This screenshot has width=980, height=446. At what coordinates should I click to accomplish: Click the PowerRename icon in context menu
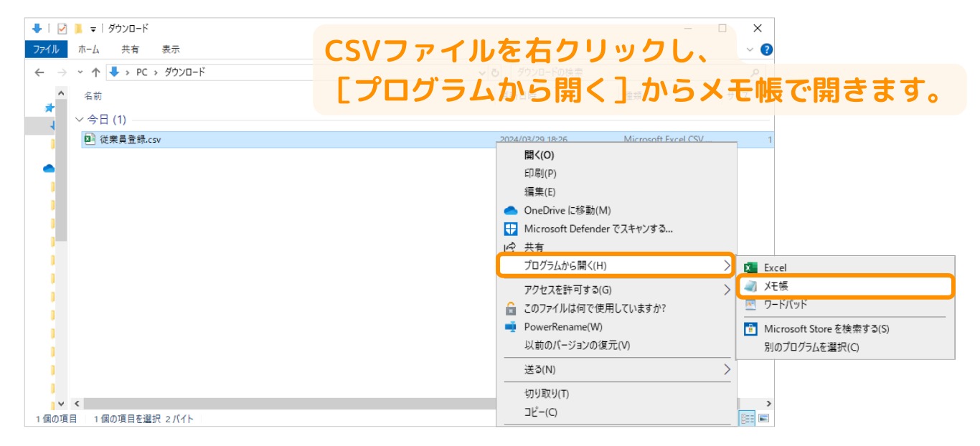[511, 327]
